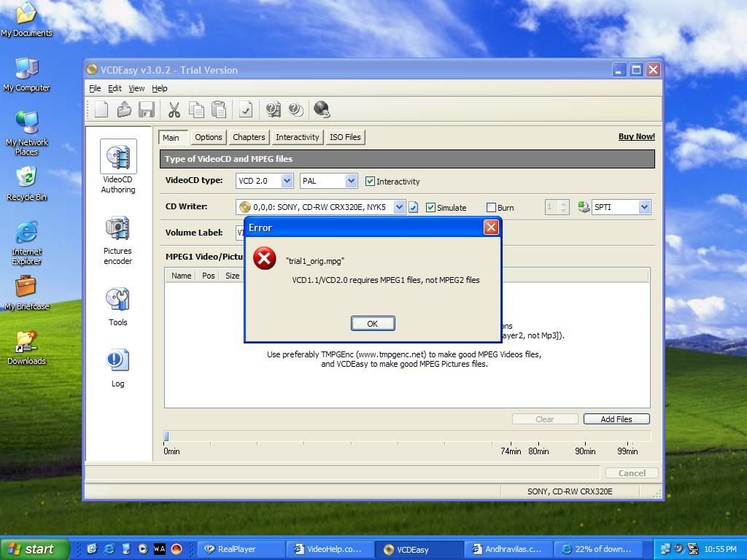
Task: Open the Downloads shortcut on desktop
Action: click(27, 348)
